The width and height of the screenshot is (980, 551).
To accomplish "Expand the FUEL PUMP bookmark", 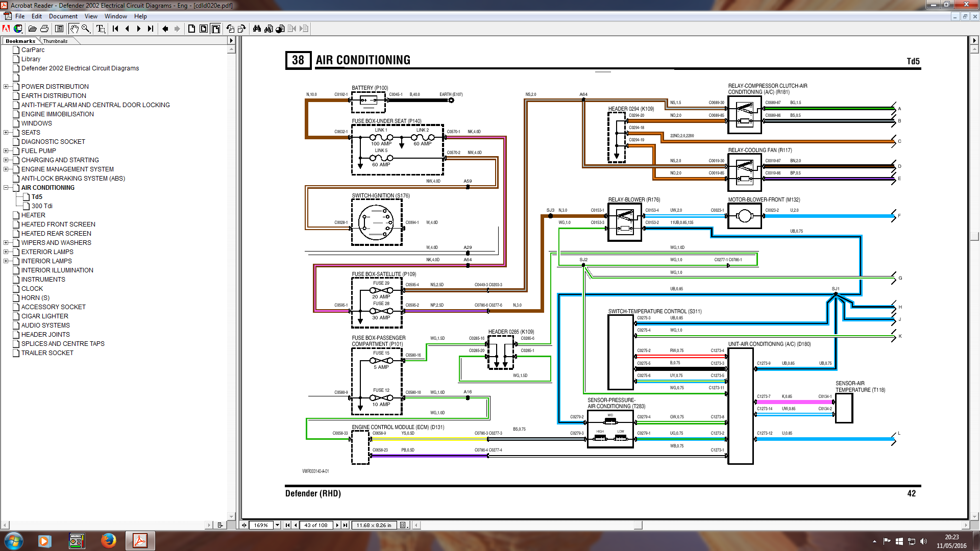I will pyautogui.click(x=6, y=151).
